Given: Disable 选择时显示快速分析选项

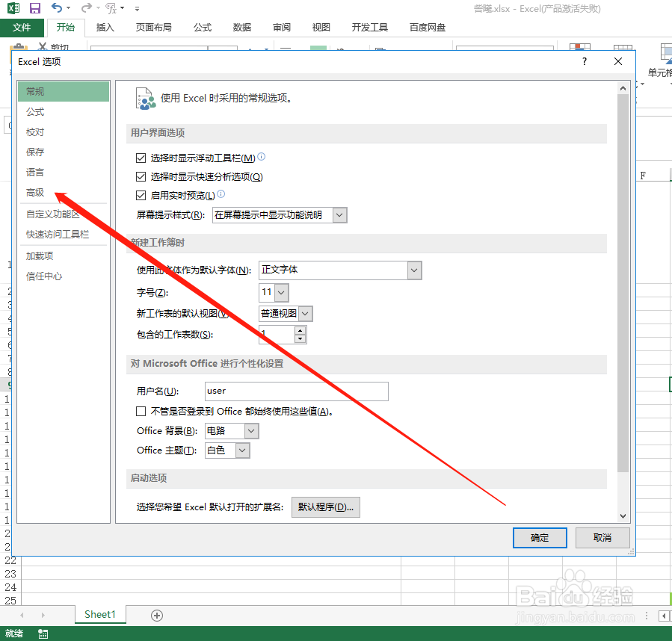Looking at the screenshot, I should point(140,176).
